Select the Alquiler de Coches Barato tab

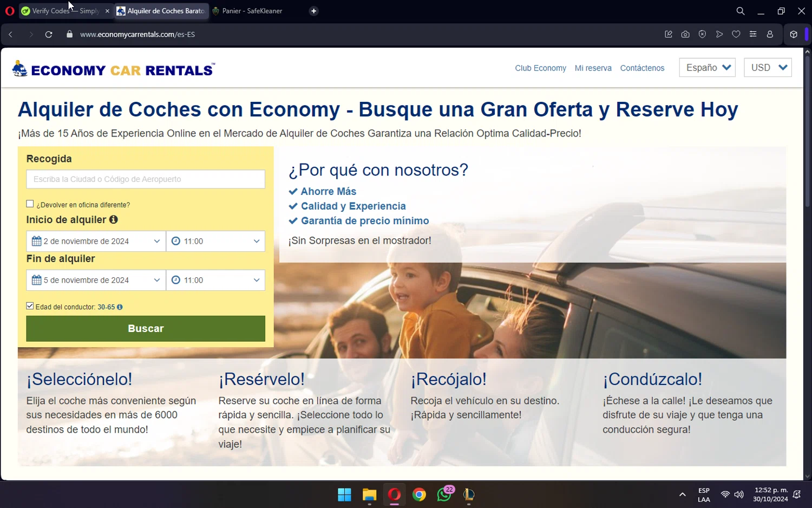click(x=162, y=11)
